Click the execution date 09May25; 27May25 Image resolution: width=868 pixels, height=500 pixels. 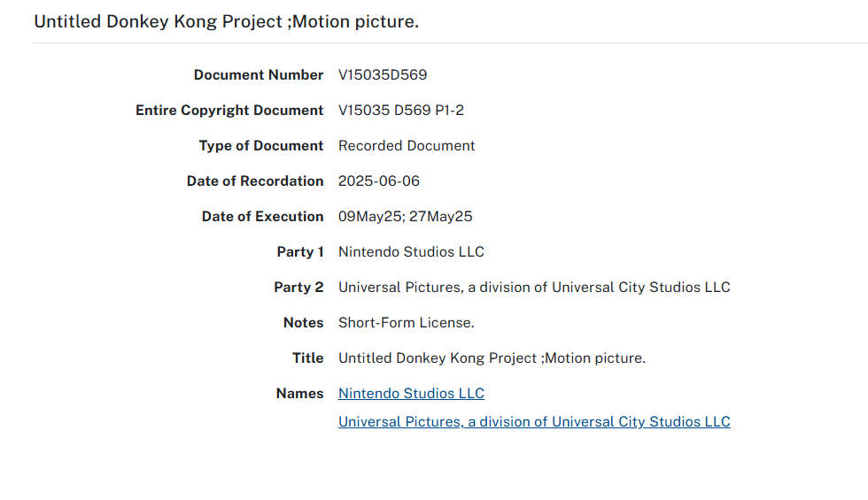pyautogui.click(x=405, y=217)
